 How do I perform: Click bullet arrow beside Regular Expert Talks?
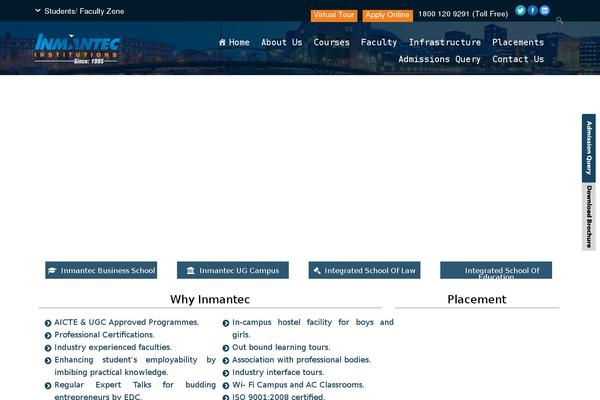point(48,386)
